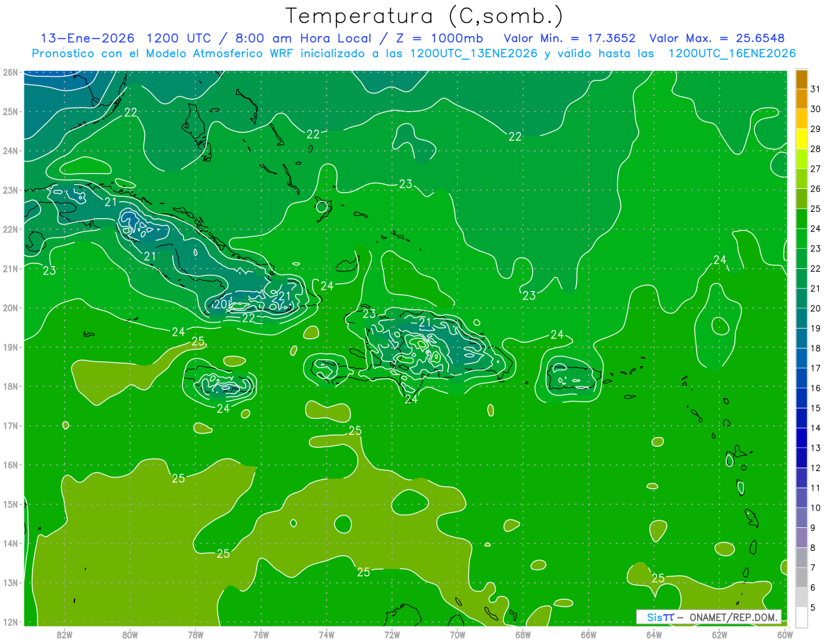Image resolution: width=834 pixels, height=644 pixels.
Task: Click the 26N latitude axis label
Action: pos(10,72)
